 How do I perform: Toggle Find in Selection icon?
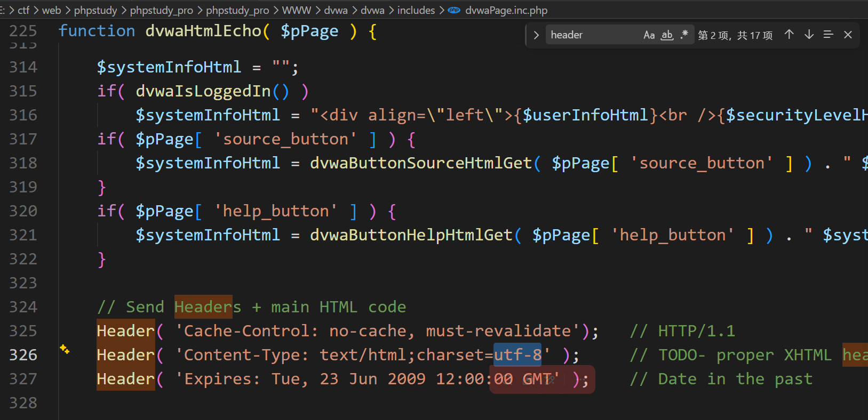[x=828, y=35]
